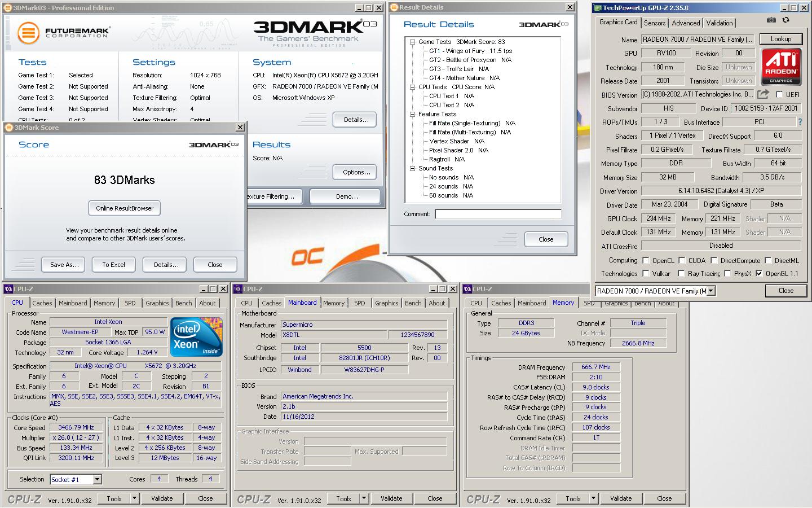Click the Futuremark orange logo icon
This screenshot has height=508, width=812.
[28, 33]
